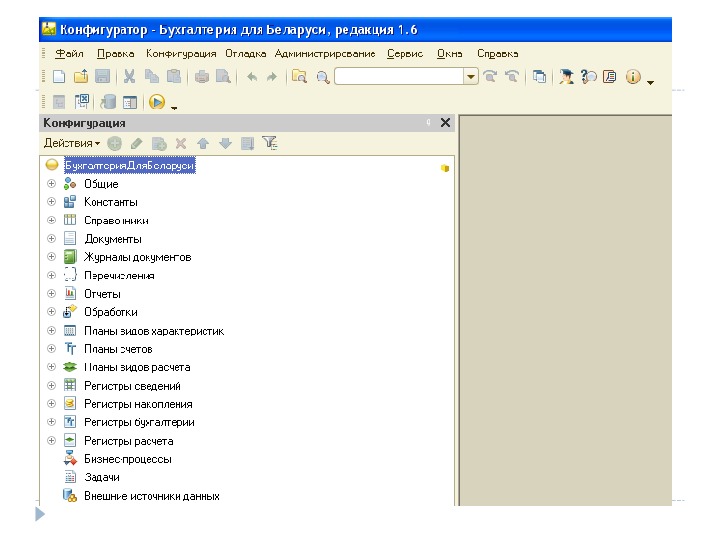This screenshot has width=720, height=540.
Task: Select Справочники in the tree
Action: [116, 220]
